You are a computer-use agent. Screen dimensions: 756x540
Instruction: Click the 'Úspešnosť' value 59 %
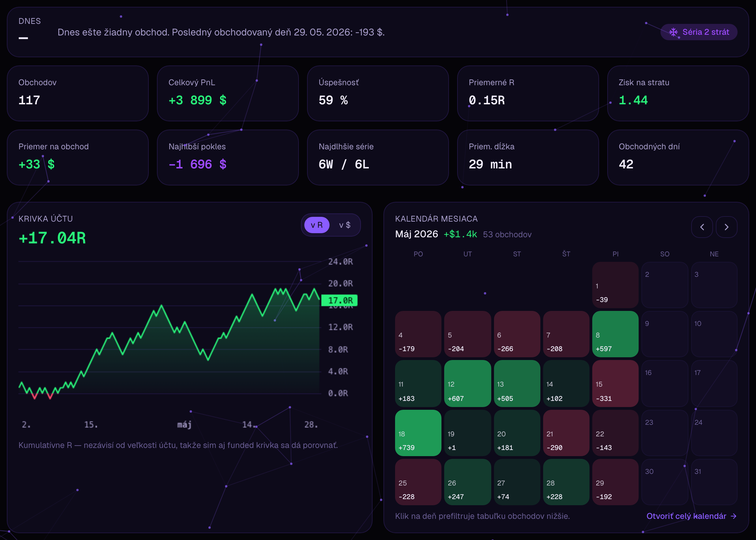[x=333, y=100]
